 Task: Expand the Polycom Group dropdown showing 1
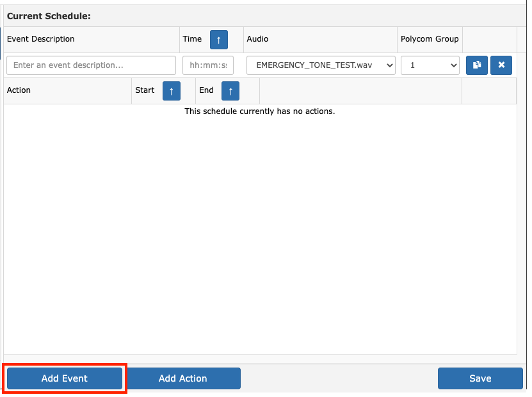[430, 65]
